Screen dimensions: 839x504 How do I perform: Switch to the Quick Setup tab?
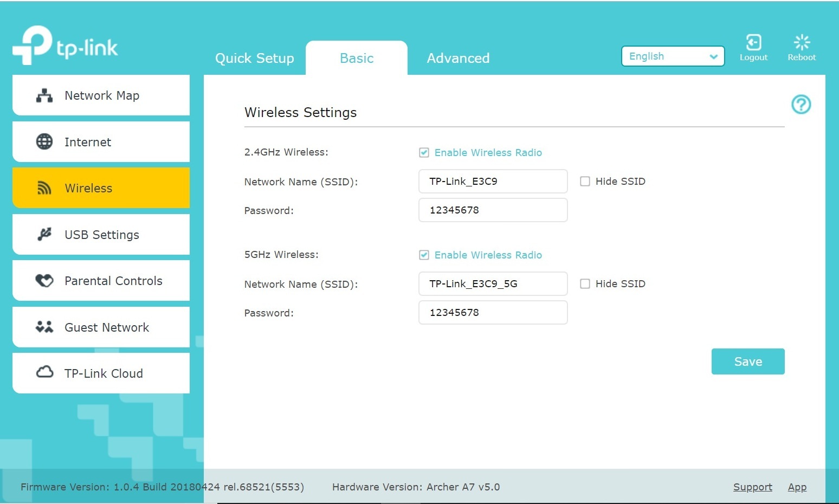pos(255,58)
